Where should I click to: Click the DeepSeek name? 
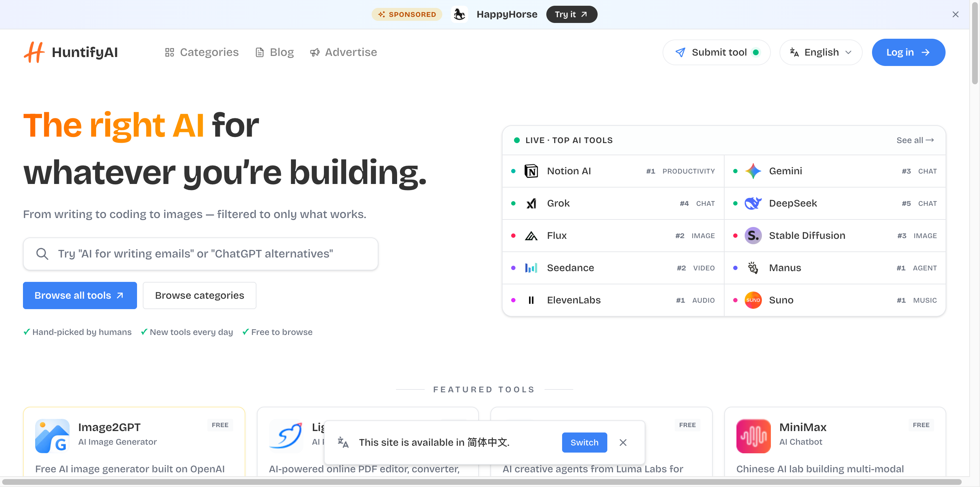793,204
